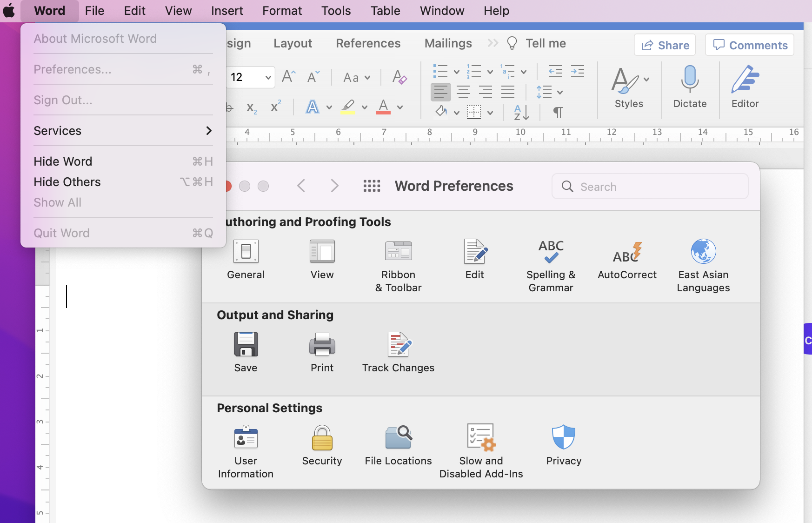The width and height of the screenshot is (812, 523).
Task: Apply red font color
Action: point(383,107)
